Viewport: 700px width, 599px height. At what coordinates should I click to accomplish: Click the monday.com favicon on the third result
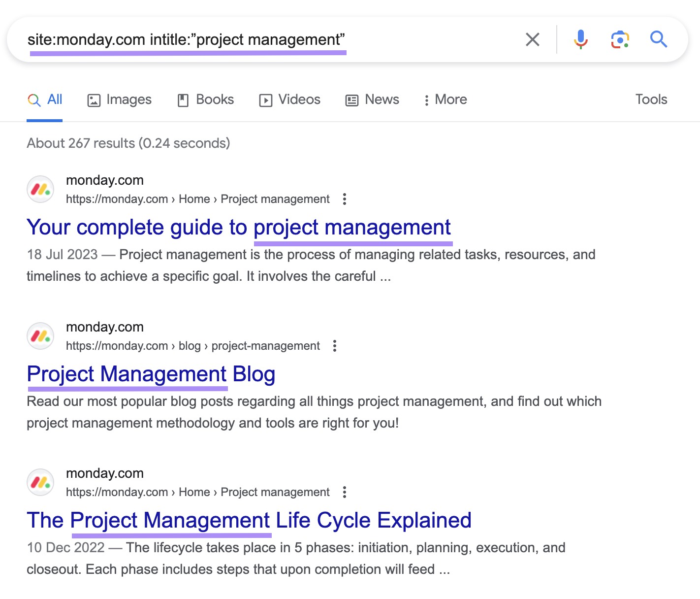[x=40, y=482]
